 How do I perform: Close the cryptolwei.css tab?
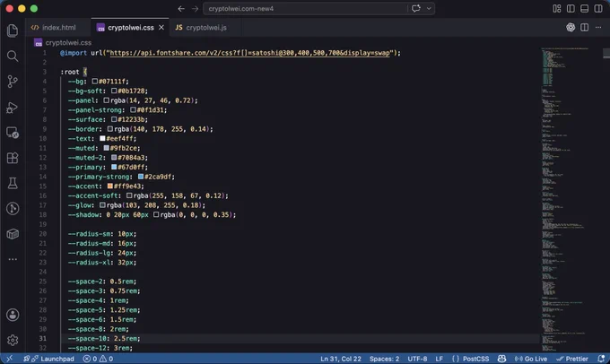click(x=161, y=28)
